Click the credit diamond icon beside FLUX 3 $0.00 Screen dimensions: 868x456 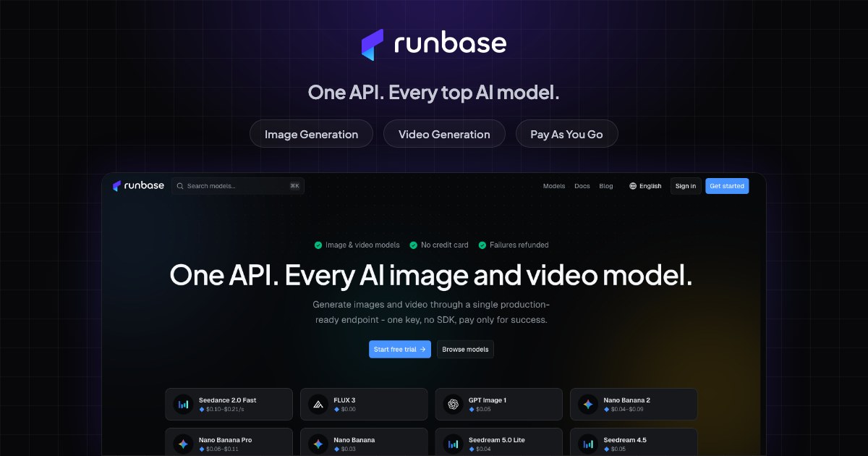coord(337,410)
